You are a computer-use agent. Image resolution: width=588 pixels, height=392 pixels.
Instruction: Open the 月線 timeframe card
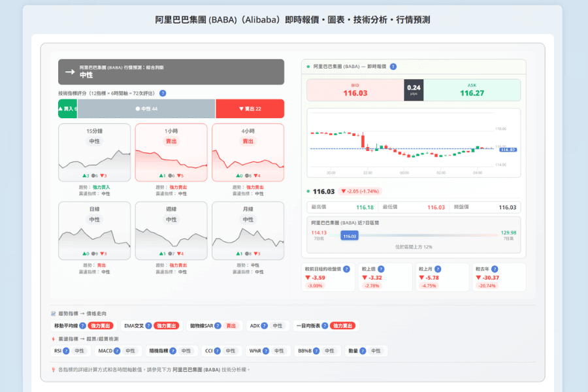point(248,231)
